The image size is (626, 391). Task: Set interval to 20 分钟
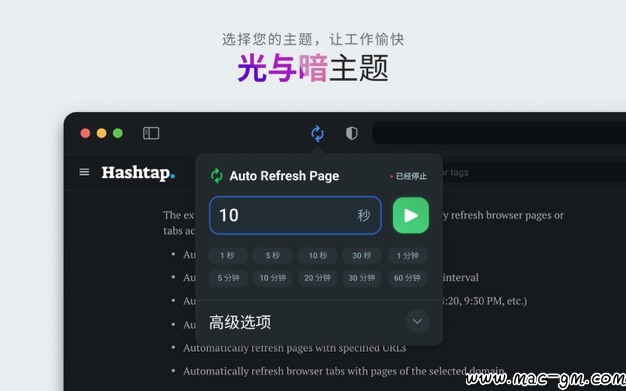(x=317, y=278)
